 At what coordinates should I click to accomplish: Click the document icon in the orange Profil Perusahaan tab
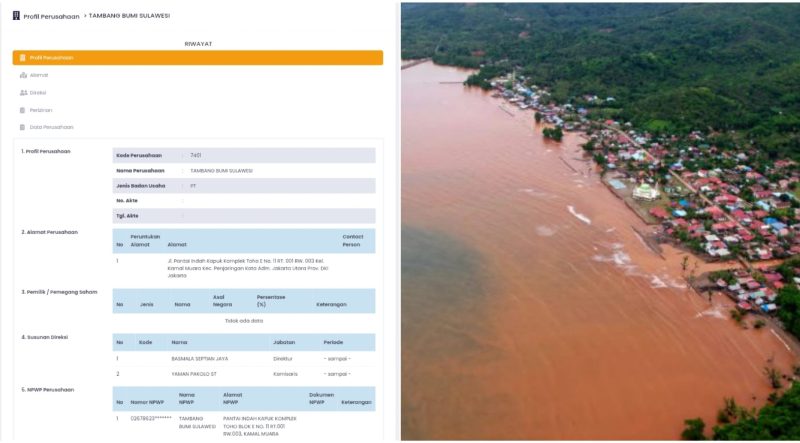click(x=23, y=58)
